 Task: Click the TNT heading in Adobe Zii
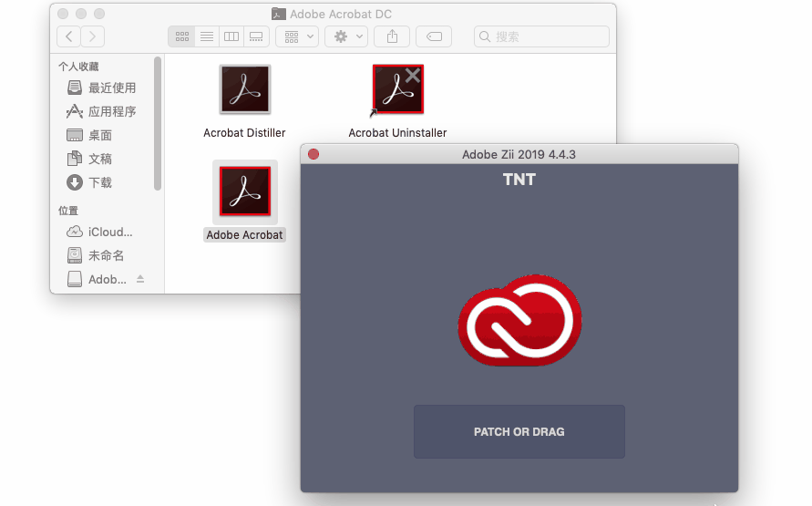[x=519, y=180]
